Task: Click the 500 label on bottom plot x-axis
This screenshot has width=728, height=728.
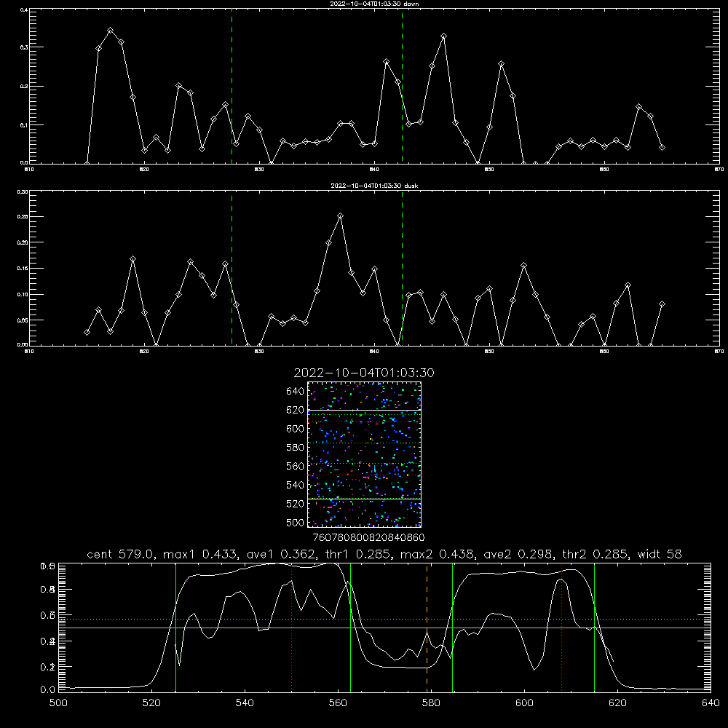Action: [x=58, y=703]
